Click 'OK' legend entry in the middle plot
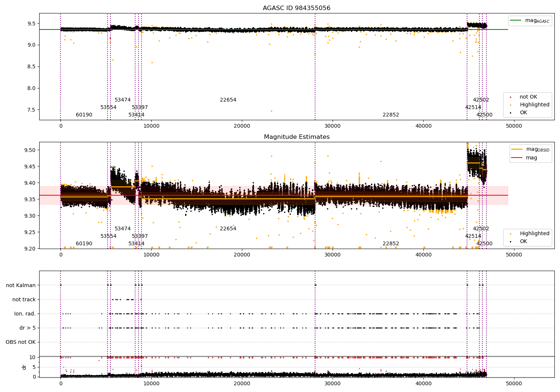 [x=519, y=242]
